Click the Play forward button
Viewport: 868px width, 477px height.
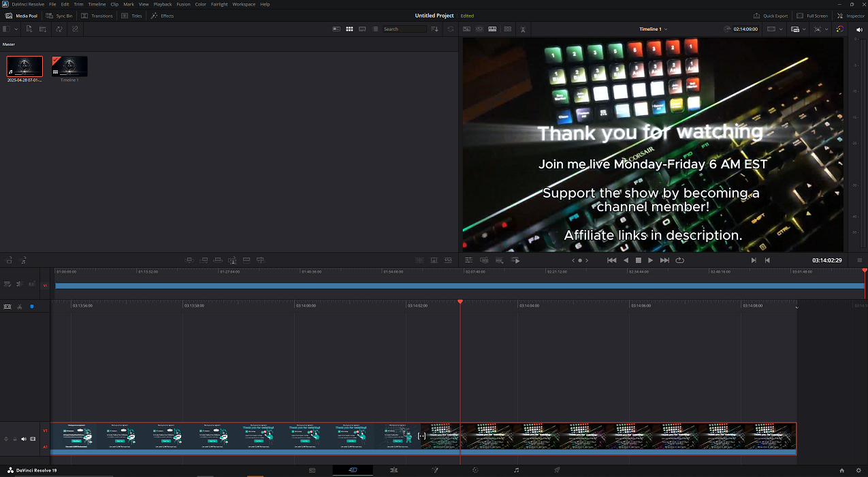pos(651,260)
